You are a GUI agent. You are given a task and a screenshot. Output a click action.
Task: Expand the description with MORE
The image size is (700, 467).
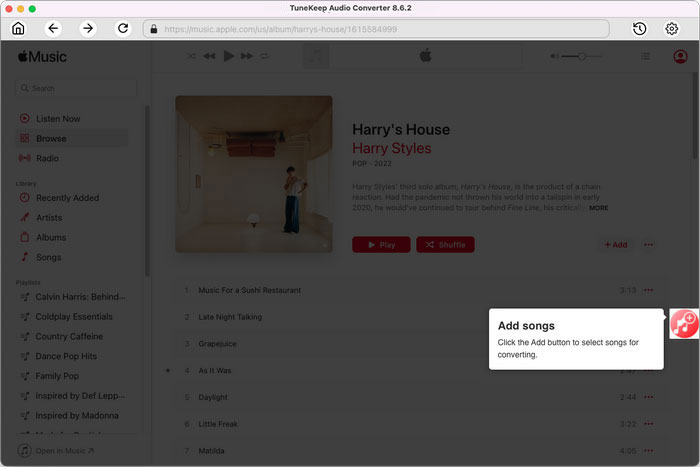598,208
